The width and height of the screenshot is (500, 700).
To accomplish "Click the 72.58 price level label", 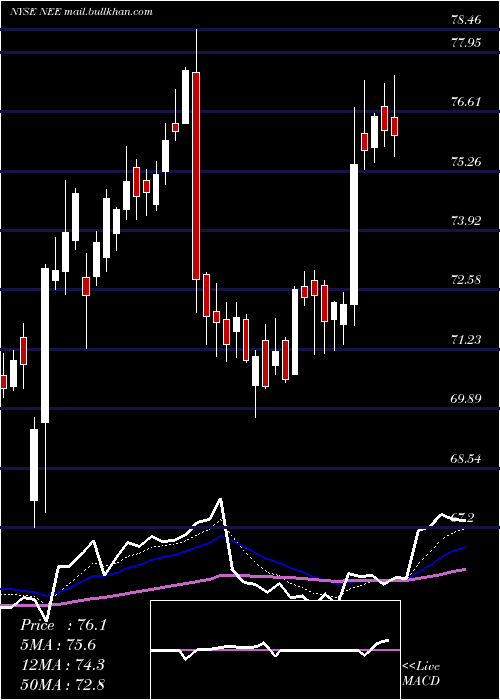I will point(467,280).
